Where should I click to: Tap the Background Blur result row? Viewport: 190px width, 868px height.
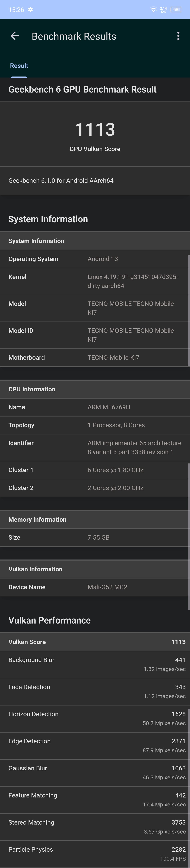tap(95, 664)
